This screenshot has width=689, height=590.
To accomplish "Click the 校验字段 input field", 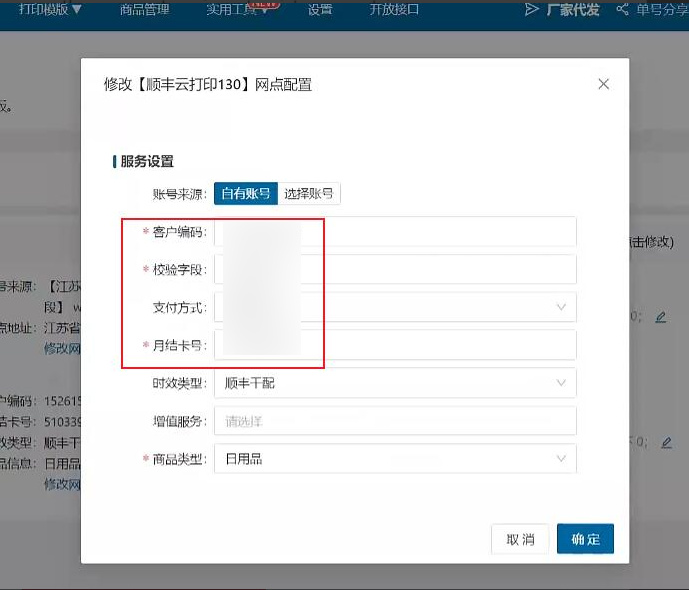I will (x=395, y=269).
